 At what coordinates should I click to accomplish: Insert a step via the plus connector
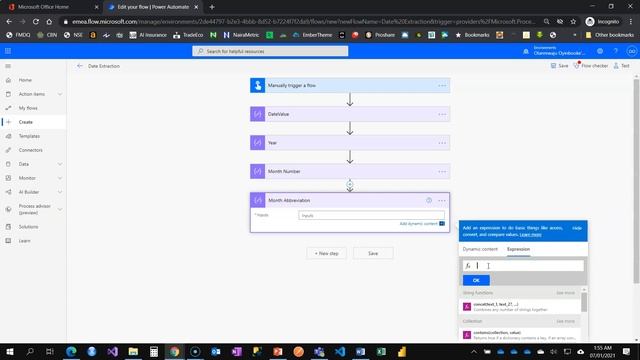(x=350, y=184)
